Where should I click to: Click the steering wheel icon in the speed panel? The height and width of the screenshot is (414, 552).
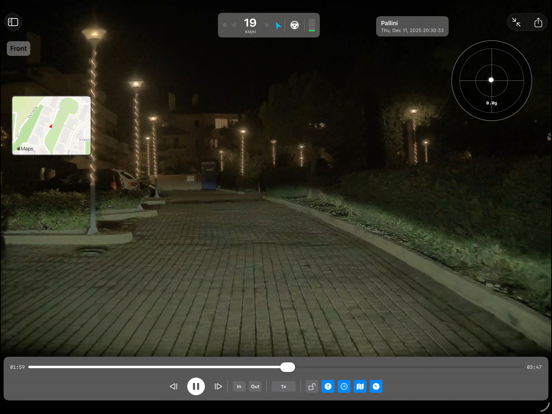coord(295,25)
